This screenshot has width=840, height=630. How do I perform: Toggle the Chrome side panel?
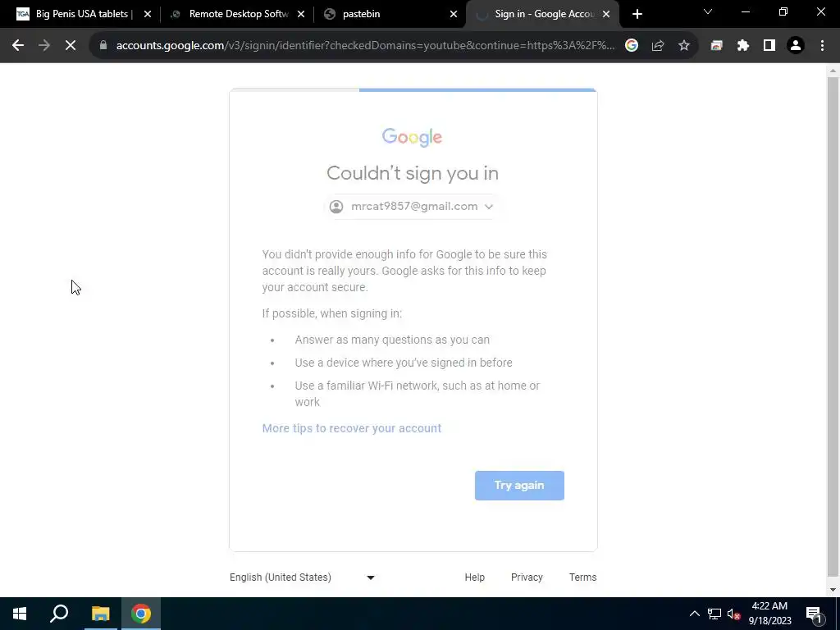pyautogui.click(x=769, y=46)
